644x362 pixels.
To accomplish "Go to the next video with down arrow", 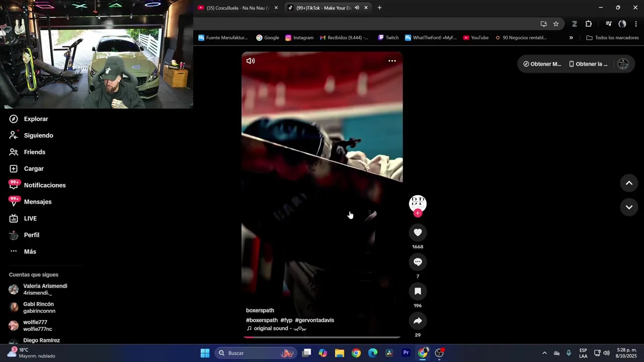I will tap(629, 207).
